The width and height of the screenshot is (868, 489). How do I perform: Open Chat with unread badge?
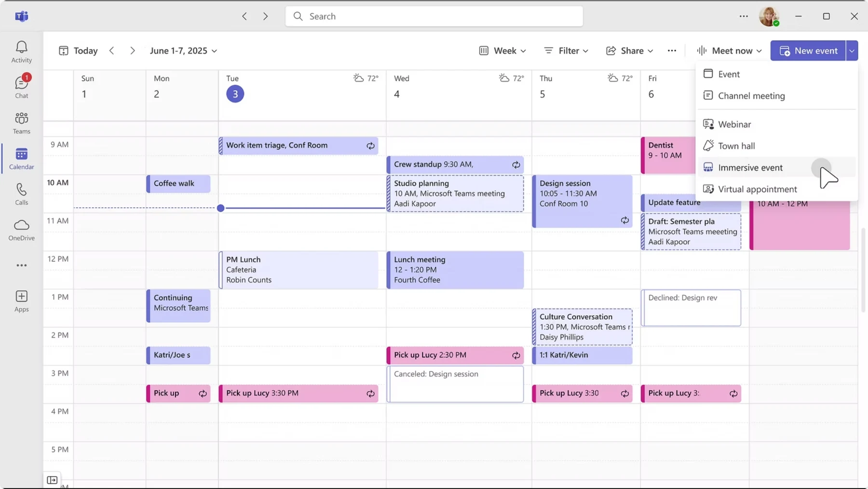click(x=22, y=87)
